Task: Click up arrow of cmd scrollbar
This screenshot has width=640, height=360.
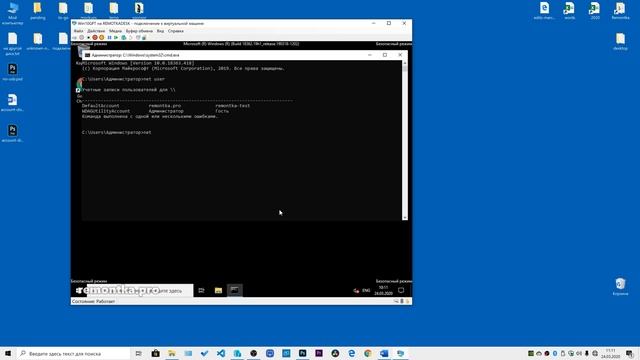Action: coord(405,63)
